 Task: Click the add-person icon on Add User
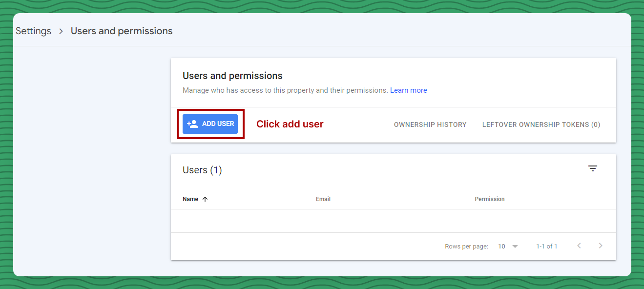(192, 124)
